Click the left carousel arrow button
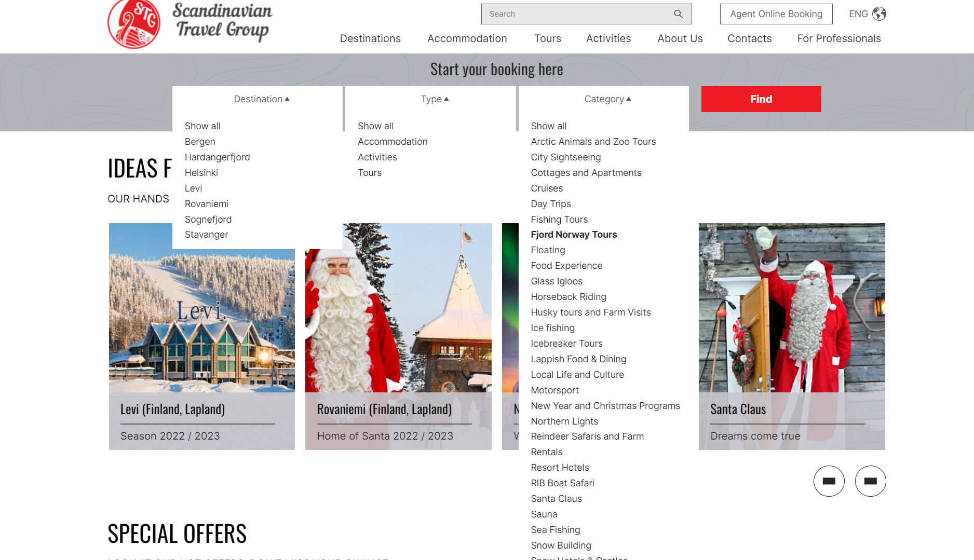Image resolution: width=974 pixels, height=560 pixels. click(829, 481)
